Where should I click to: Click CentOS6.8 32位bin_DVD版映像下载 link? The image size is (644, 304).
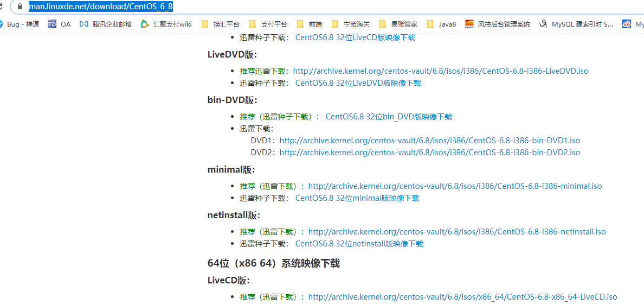point(389,117)
